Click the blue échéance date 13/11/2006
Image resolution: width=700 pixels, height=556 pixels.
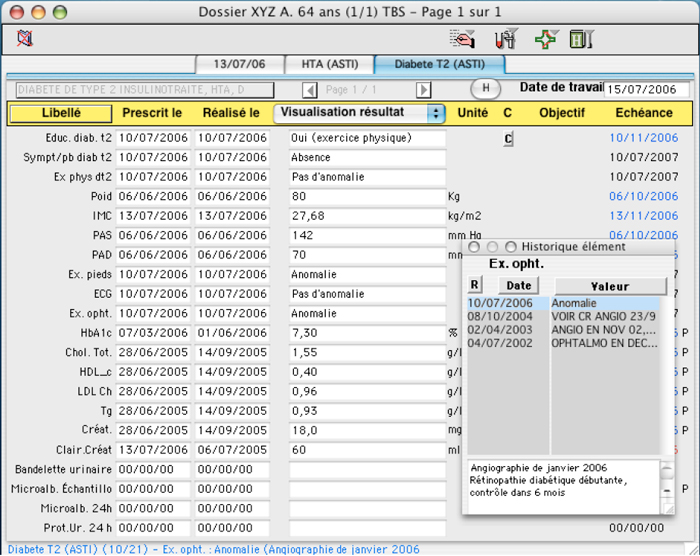click(644, 216)
